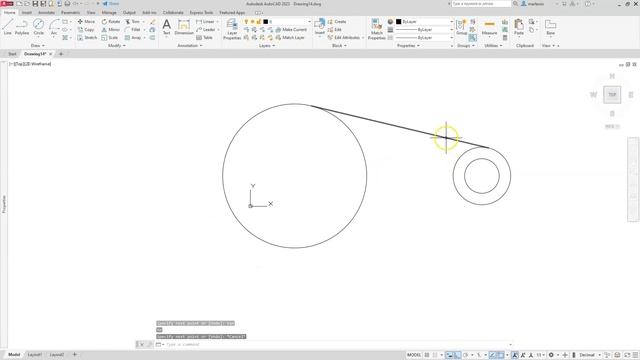Click the Match Layer button

point(290,38)
